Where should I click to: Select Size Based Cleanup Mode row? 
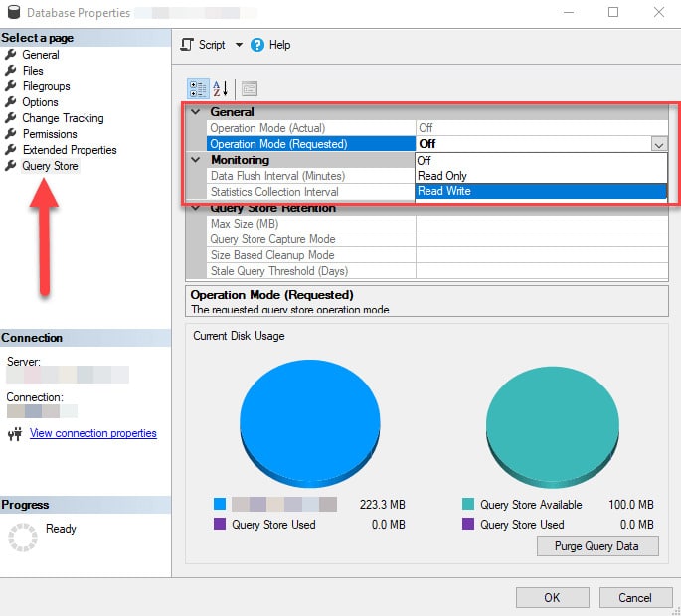tap(437, 255)
